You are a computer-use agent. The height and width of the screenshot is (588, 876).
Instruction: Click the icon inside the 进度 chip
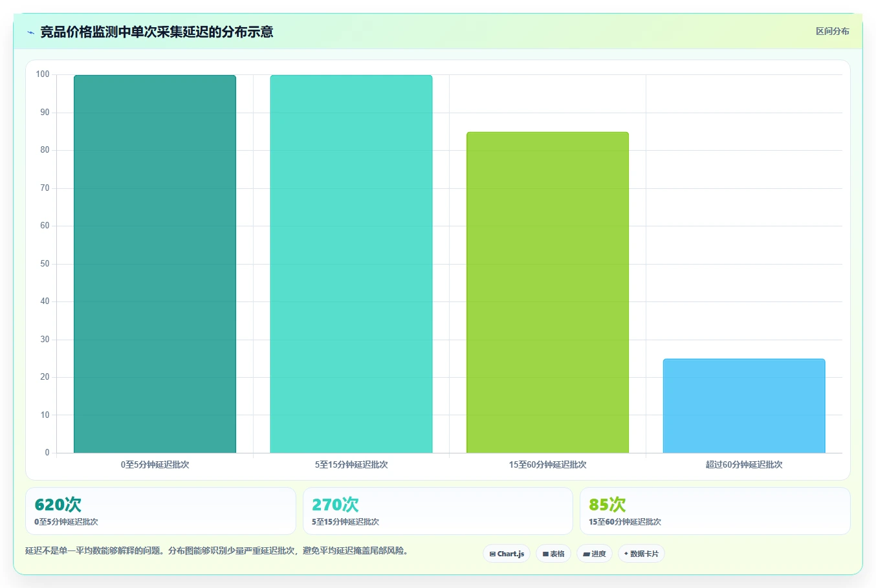[x=586, y=554]
